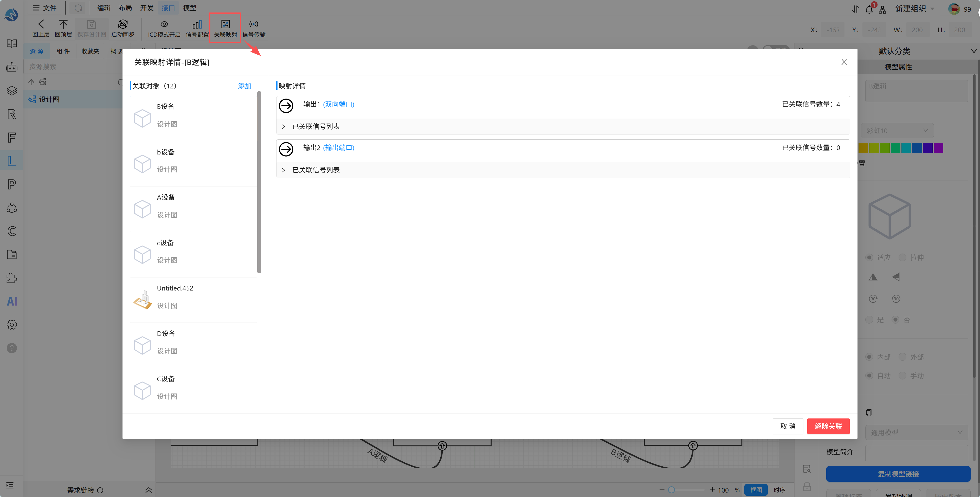Screen dimensions: 980x497
Task: Open the 布局 menu
Action: (x=125, y=8)
